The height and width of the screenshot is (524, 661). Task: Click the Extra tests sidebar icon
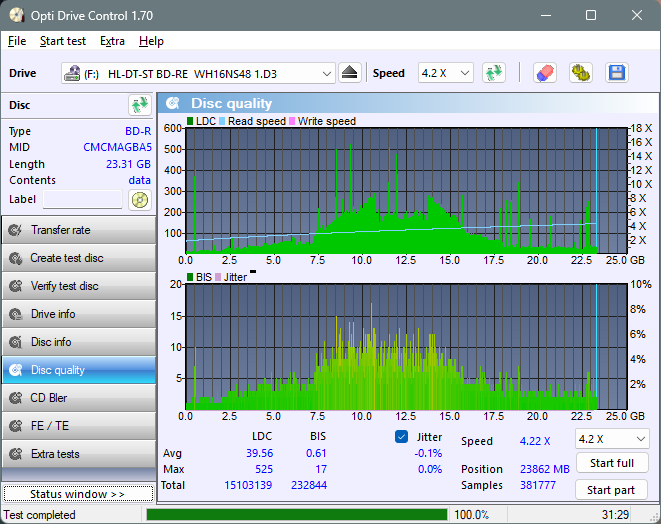pos(16,454)
